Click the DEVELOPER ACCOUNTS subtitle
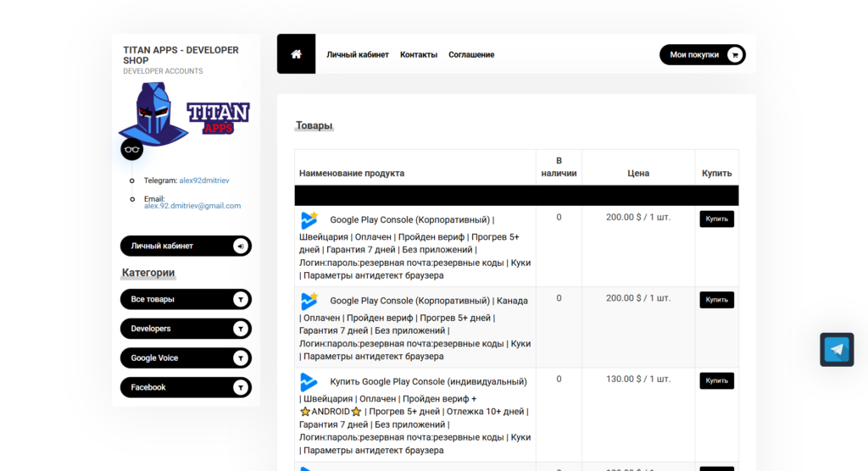Image resolution: width=868 pixels, height=471 pixels. point(163,71)
